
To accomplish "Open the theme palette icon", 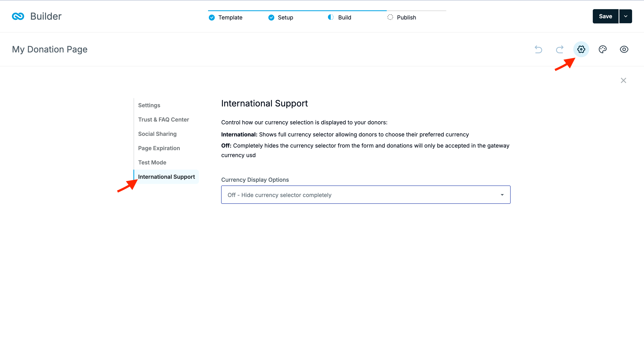I will [603, 49].
